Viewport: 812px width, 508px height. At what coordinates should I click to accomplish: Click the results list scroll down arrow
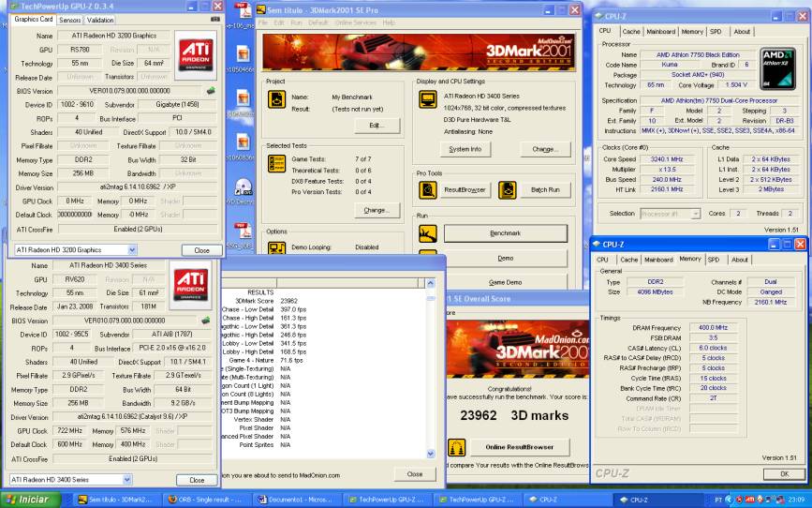pyautogui.click(x=430, y=454)
